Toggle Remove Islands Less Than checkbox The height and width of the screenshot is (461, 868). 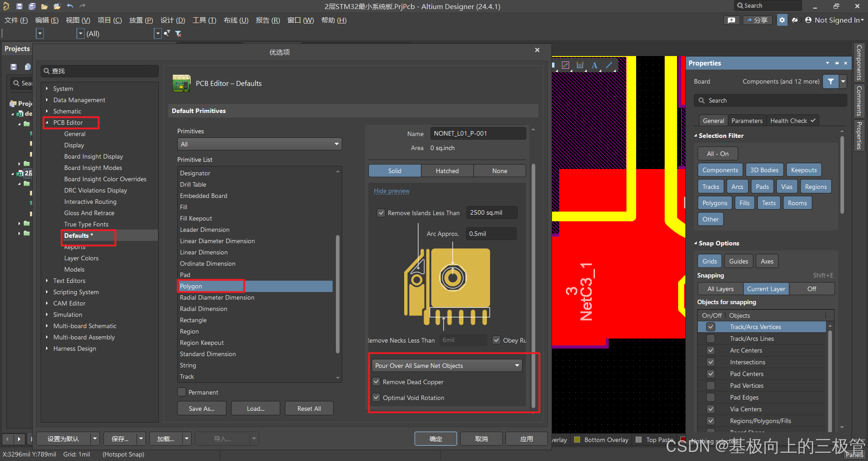381,213
